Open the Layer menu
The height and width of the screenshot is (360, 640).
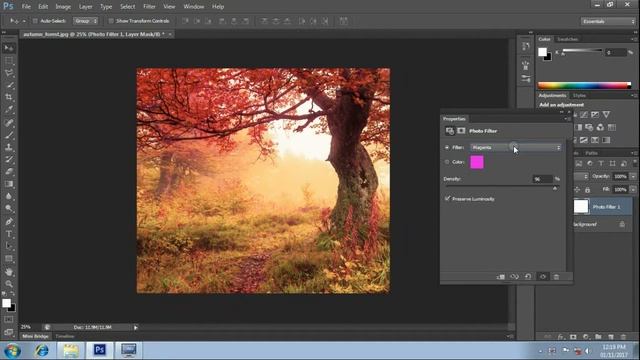(85, 7)
